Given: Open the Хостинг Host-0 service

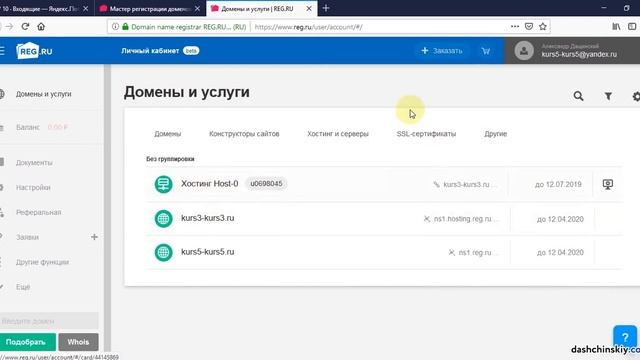Looking at the screenshot, I should (x=209, y=184).
